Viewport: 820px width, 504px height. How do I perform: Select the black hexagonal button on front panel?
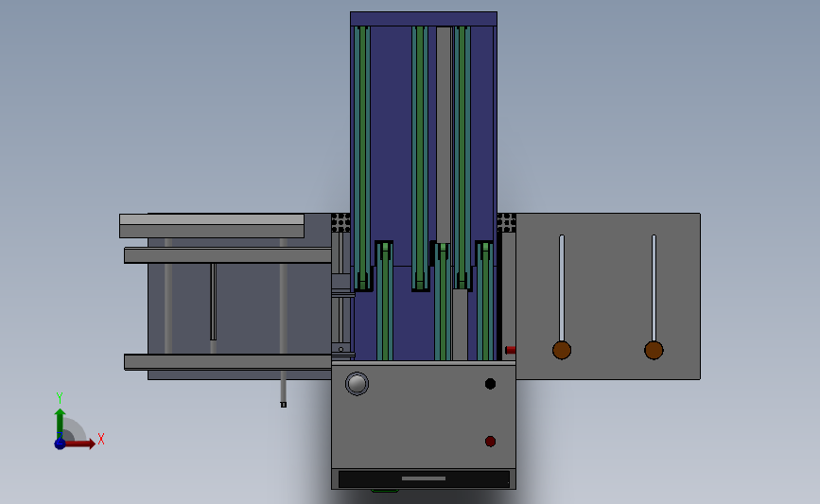[x=490, y=384]
